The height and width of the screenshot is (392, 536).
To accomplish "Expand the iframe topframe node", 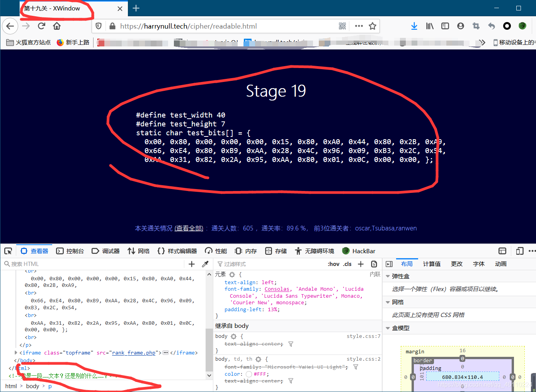I will pyautogui.click(x=16, y=353).
